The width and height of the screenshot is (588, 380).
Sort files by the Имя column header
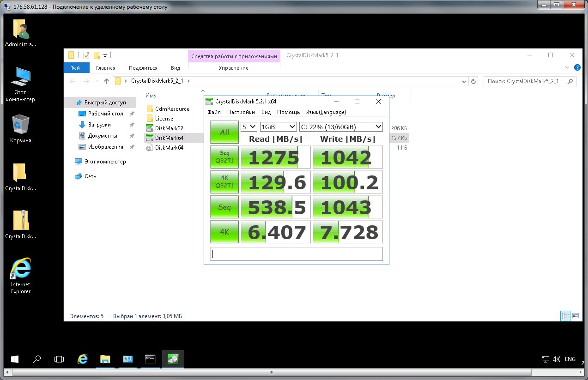[x=151, y=96]
